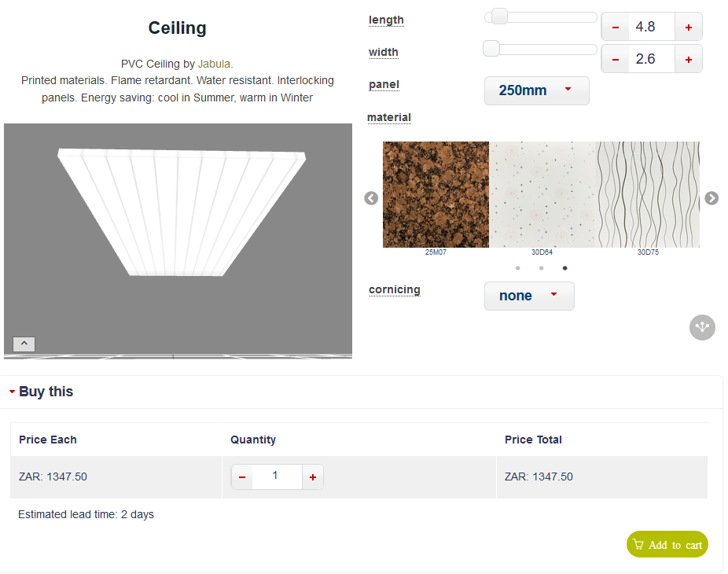Open the Jabula link
The image size is (728, 574).
(214, 64)
